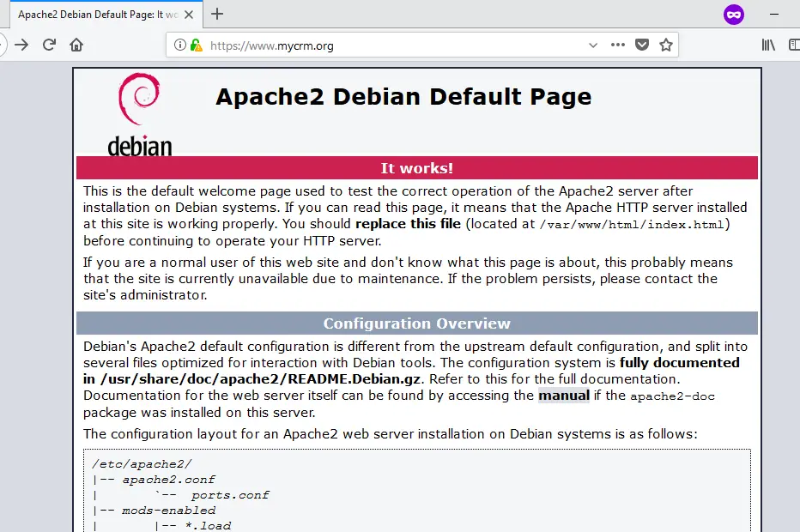Image resolution: width=800 pixels, height=532 pixels.
Task: Click the apache2-doc package name
Action: pos(672,396)
